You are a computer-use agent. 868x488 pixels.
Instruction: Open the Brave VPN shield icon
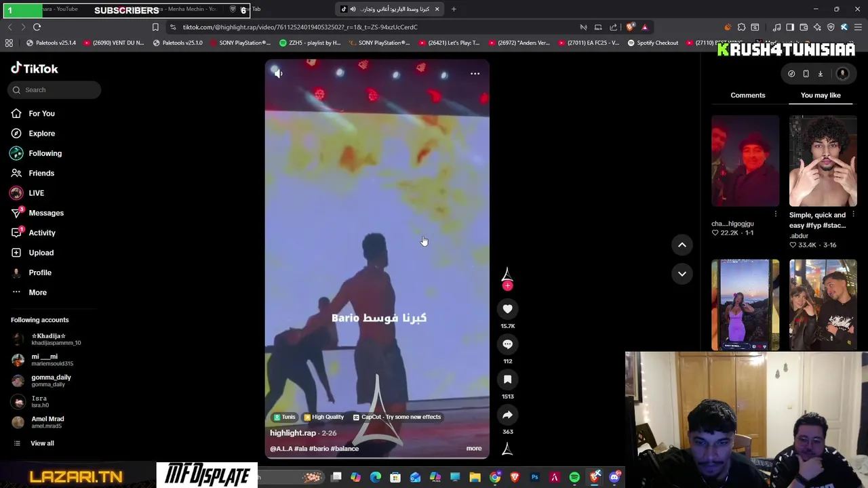[x=831, y=27]
